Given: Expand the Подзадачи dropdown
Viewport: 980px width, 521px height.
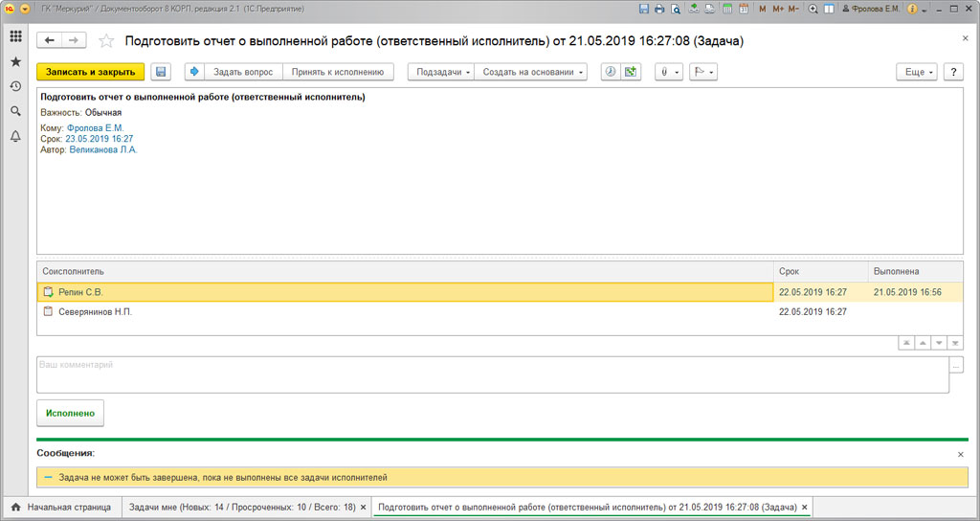Looking at the screenshot, I should (x=443, y=72).
